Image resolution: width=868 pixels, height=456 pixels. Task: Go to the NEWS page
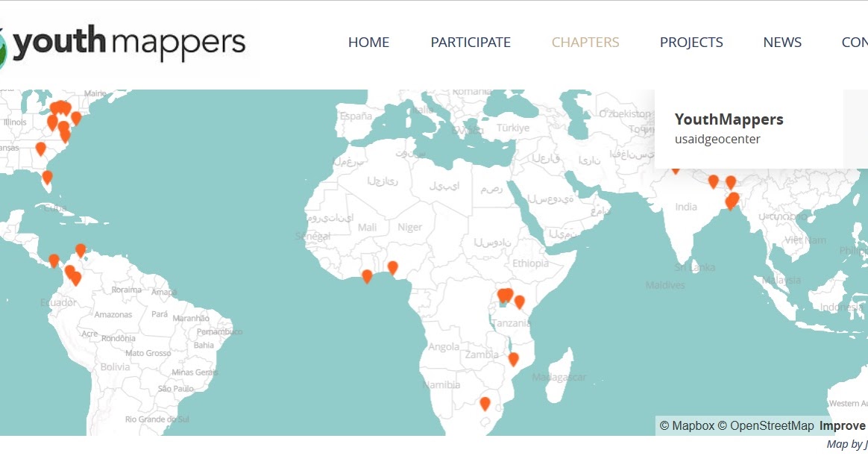click(782, 43)
